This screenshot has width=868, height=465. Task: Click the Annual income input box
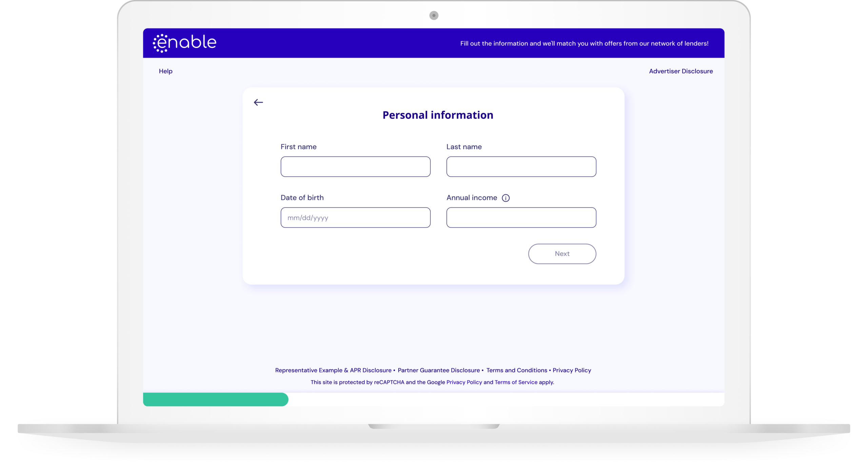[x=521, y=217]
